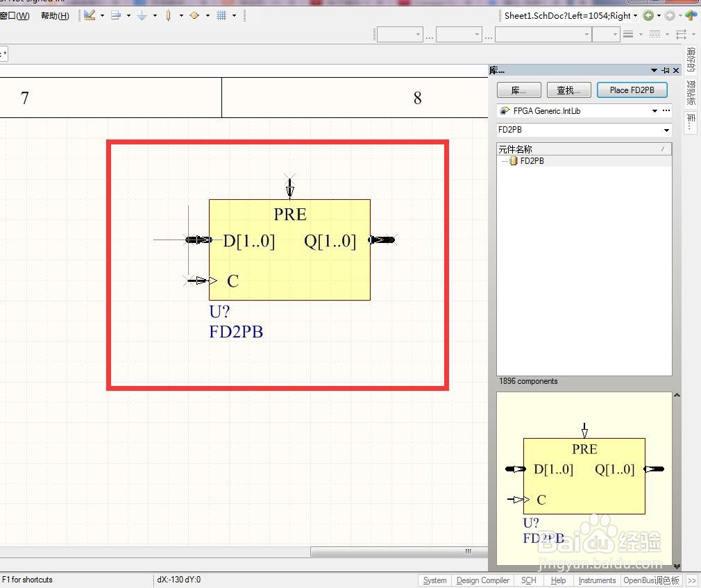Expand the drawing utility tools dropdown arrow
The height and width of the screenshot is (588, 701).
click(103, 16)
